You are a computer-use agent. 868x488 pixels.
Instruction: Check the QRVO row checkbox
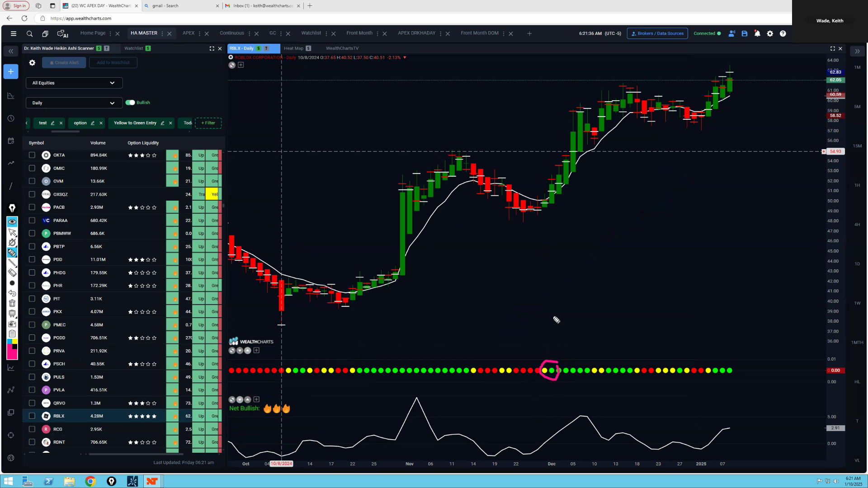coord(32,403)
